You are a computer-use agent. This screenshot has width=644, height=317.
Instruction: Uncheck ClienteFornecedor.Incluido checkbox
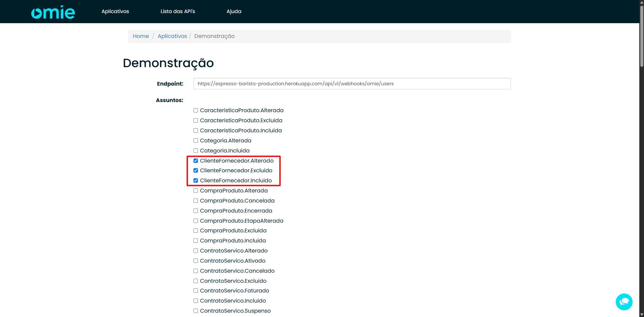pyautogui.click(x=196, y=181)
